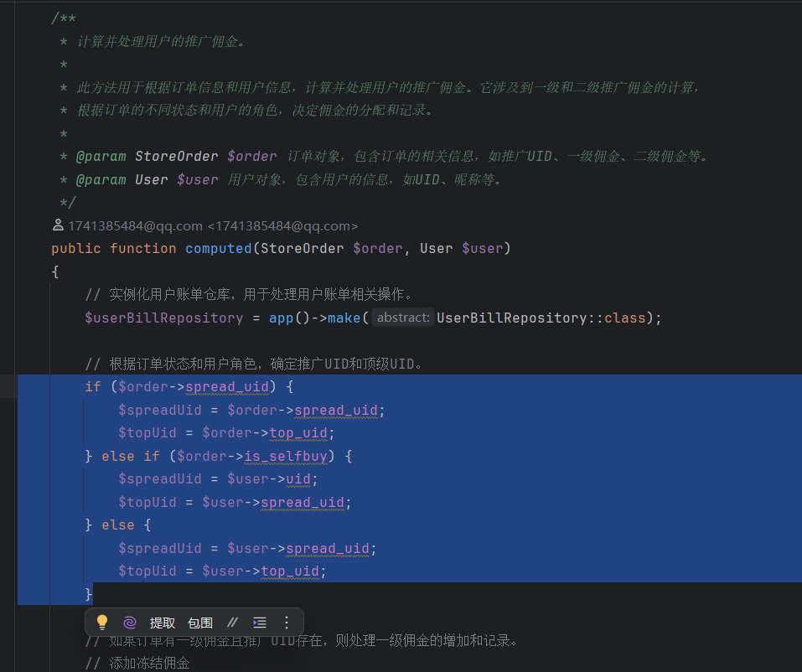Image resolution: width=802 pixels, height=672 pixels.
Task: Click the comment 实例化用户账单仓库
Action: click(249, 294)
